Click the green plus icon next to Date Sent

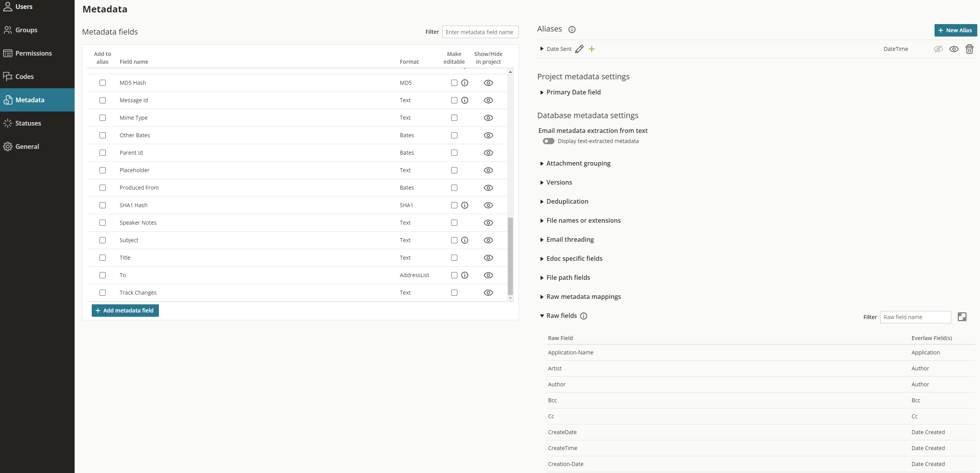point(591,49)
